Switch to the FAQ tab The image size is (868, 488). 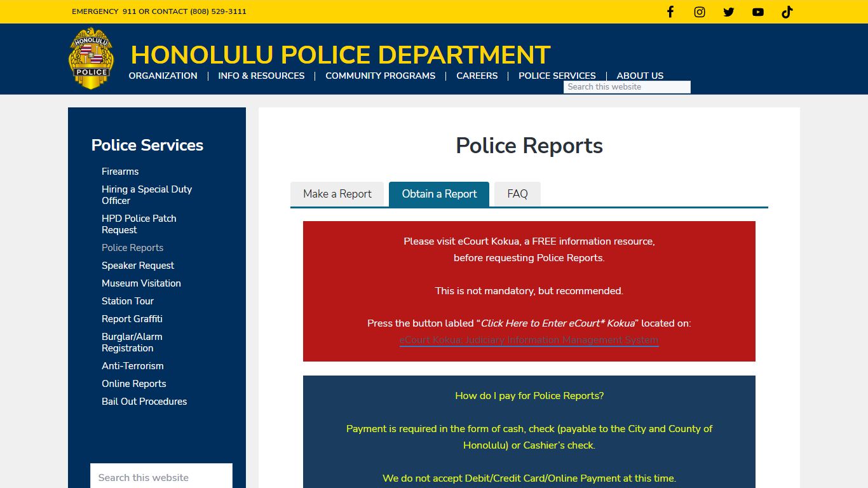[x=517, y=194]
